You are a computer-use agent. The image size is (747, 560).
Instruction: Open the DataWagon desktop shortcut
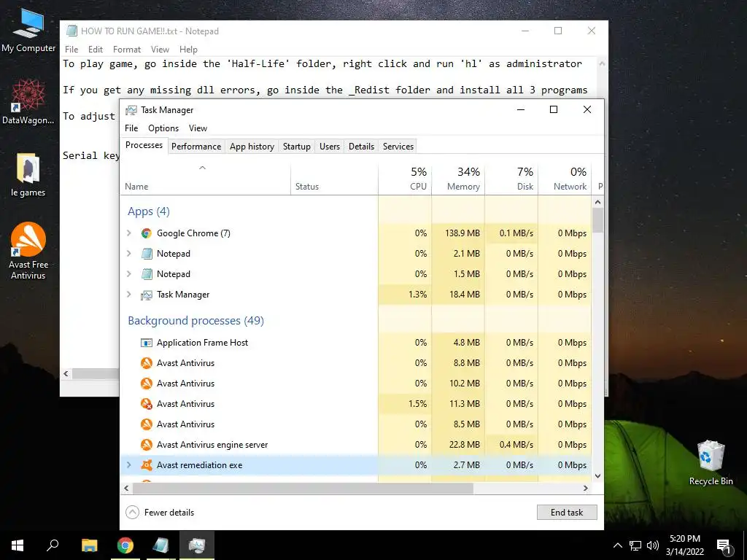tap(28, 101)
